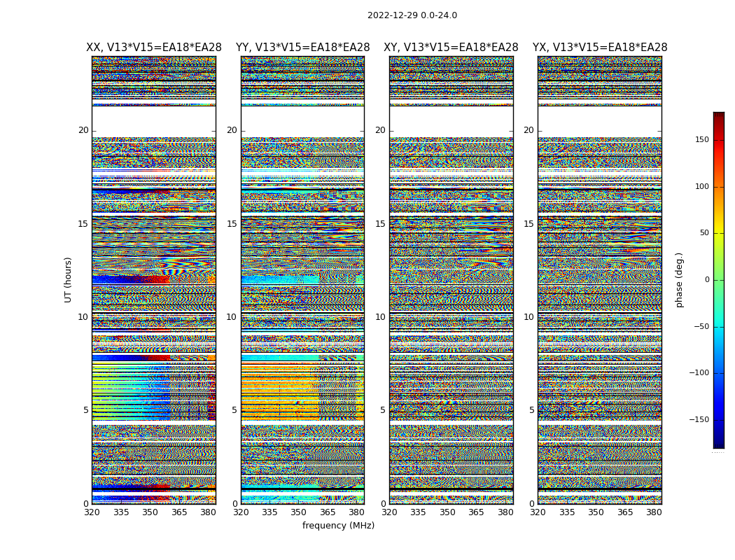735x560 pixels.
Task: Click the −100 label on the colorbar
Action: pos(699,373)
